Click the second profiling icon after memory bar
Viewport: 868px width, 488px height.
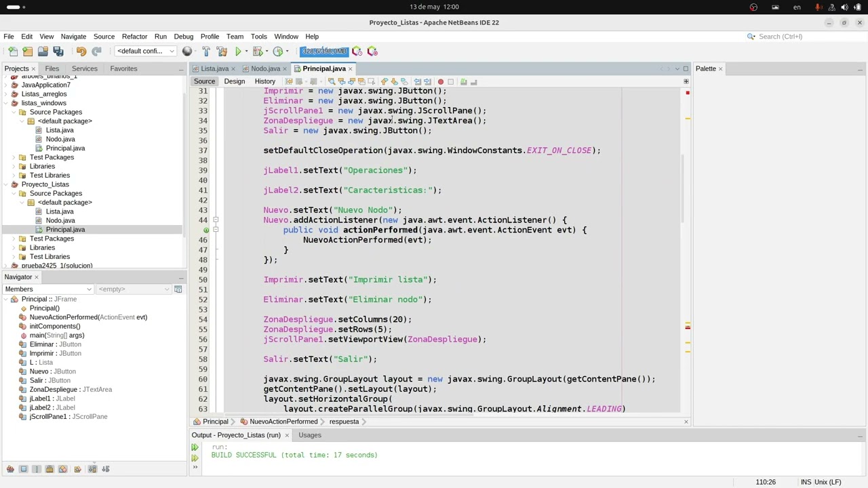[372, 52]
